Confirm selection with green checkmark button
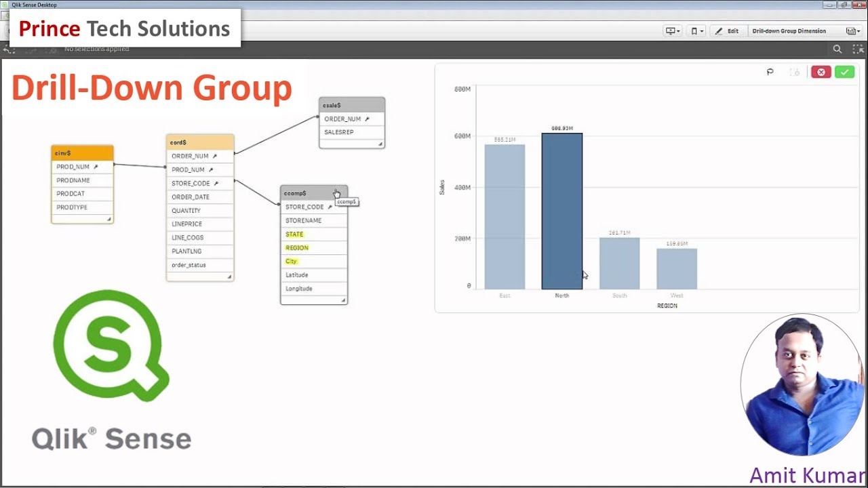 [x=844, y=72]
